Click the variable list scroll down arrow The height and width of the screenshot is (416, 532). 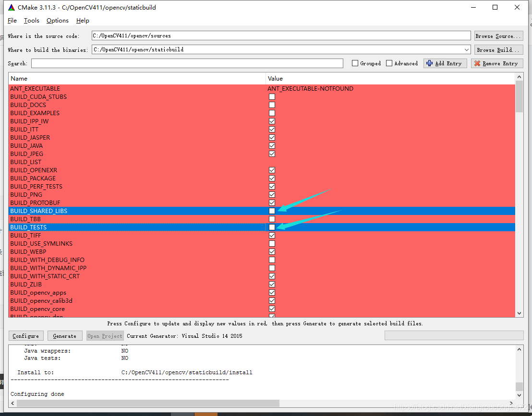(x=519, y=314)
